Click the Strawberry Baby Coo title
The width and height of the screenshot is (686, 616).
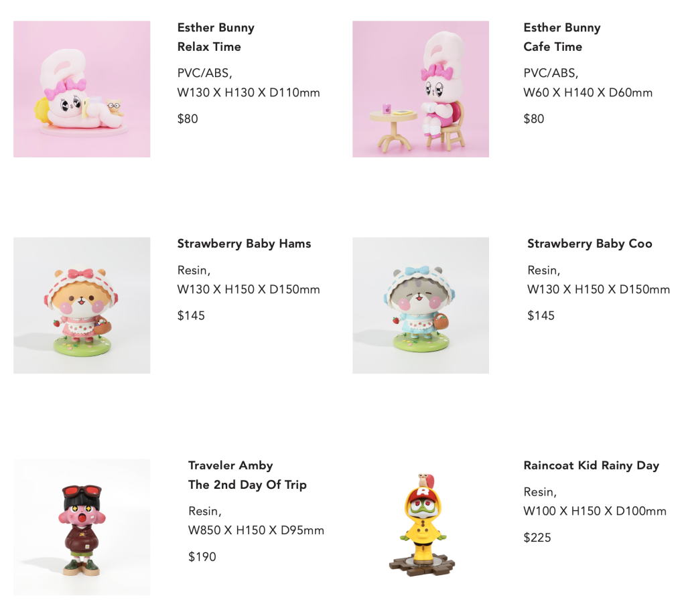590,244
